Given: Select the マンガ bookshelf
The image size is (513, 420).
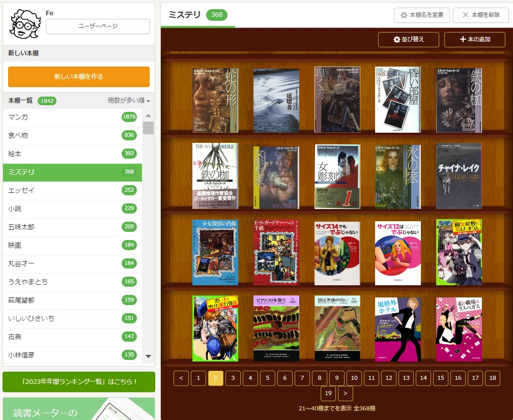Looking at the screenshot, I should 73,117.
